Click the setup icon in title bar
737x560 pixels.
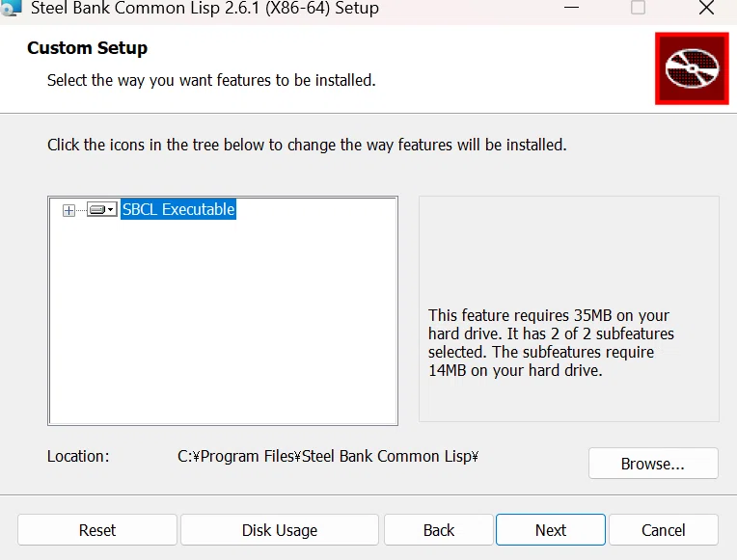pyautogui.click(x=11, y=8)
